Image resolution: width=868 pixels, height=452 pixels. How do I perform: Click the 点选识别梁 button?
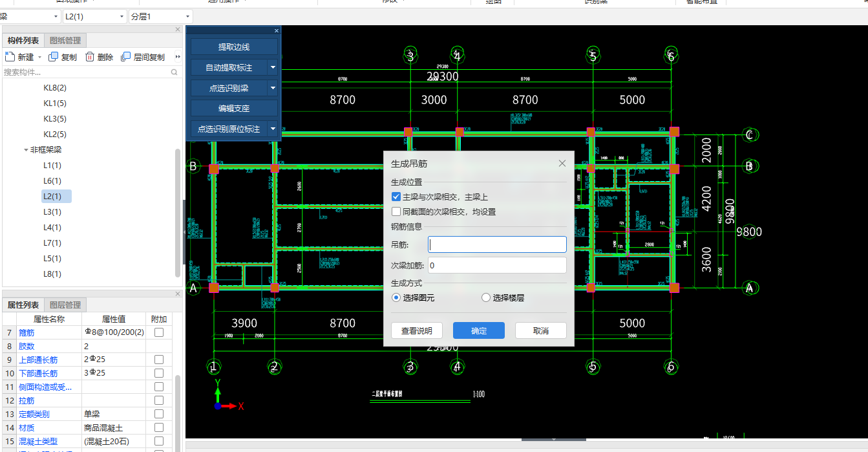[x=229, y=88]
